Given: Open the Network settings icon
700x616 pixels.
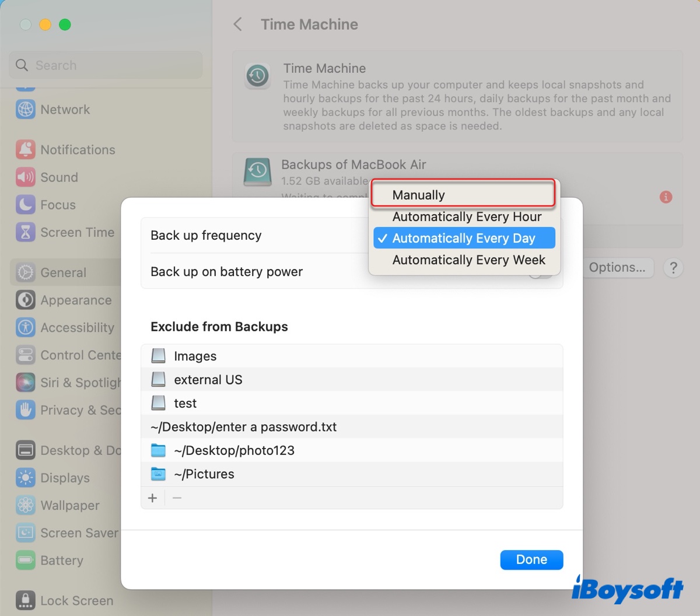Looking at the screenshot, I should [26, 110].
